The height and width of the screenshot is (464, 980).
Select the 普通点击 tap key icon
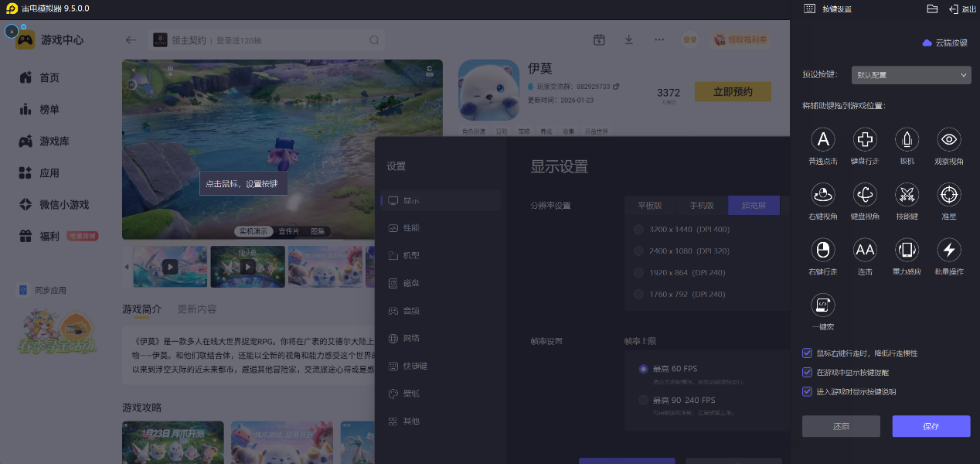tap(823, 139)
